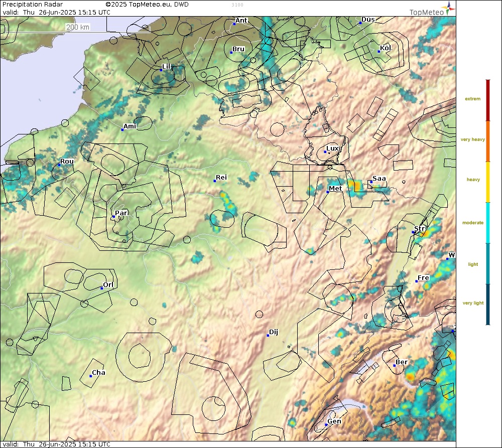The height and width of the screenshot is (448, 502).
Task: Click the 'light' legend label
Action: (x=473, y=264)
